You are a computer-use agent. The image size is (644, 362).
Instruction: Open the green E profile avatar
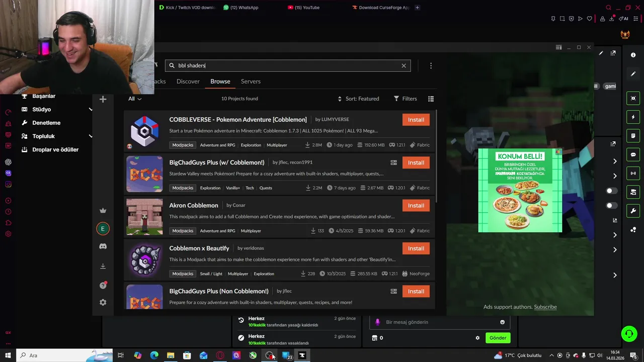point(103,229)
